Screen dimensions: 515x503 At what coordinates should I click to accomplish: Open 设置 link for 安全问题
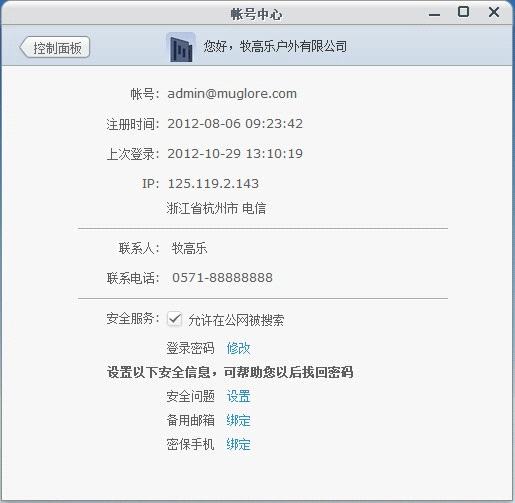(x=238, y=396)
